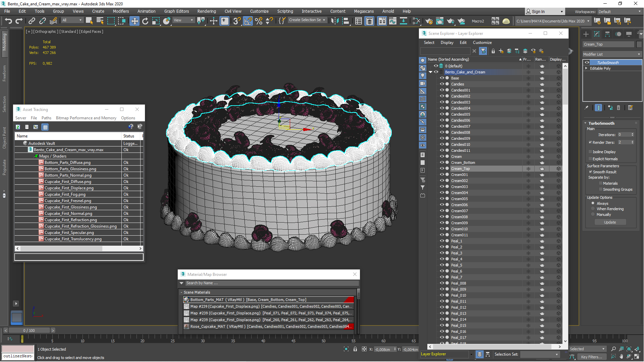Toggle the Smooth Result checkbox

coord(590,172)
